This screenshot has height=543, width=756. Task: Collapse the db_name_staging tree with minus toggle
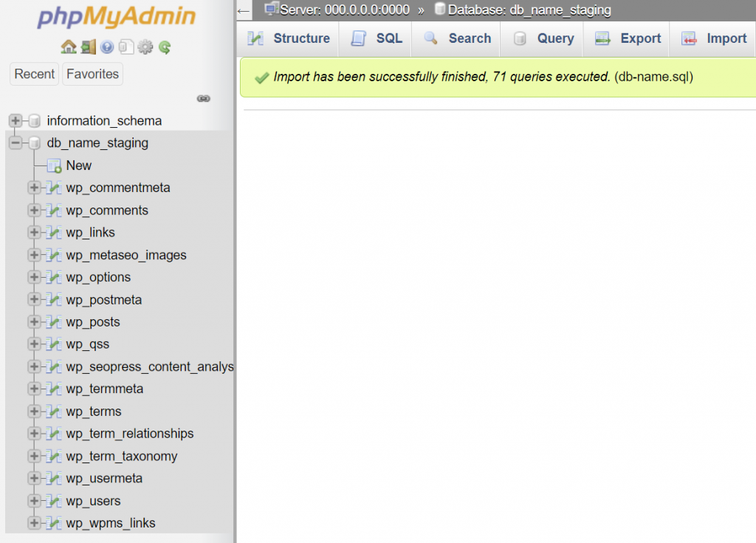coord(16,143)
